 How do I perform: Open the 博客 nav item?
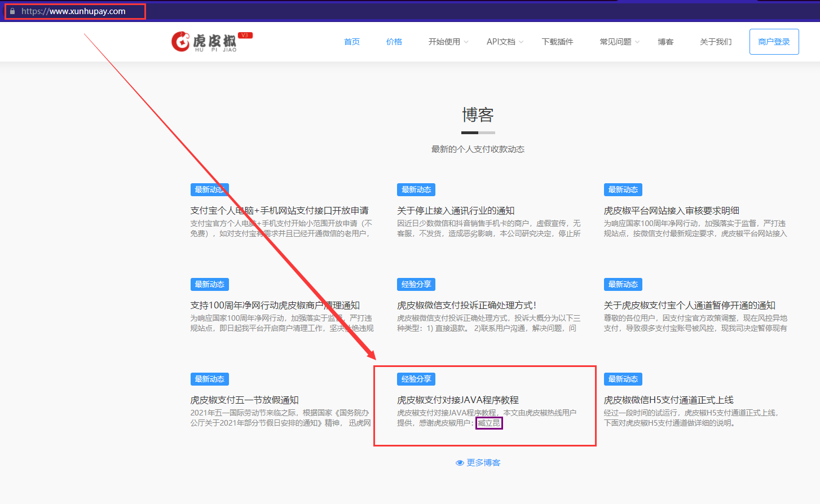[665, 42]
